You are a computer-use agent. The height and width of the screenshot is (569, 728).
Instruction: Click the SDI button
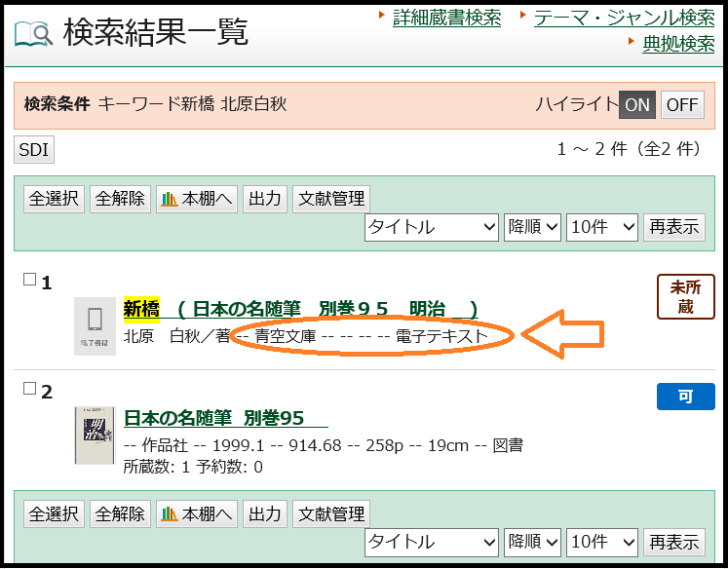34,149
